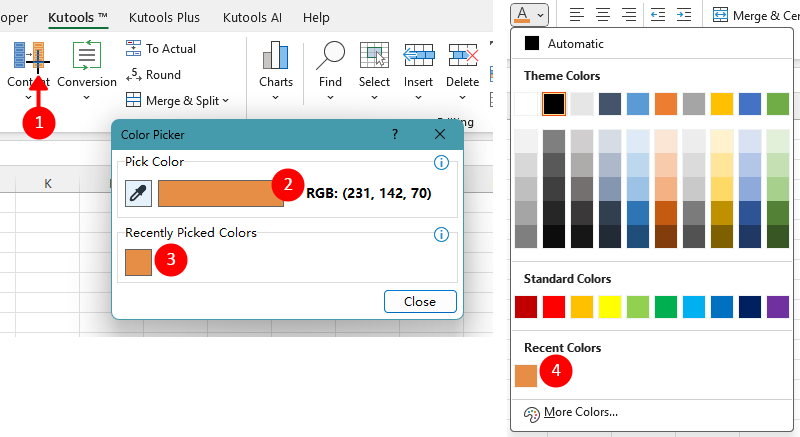Click the font color A icon

click(x=522, y=14)
